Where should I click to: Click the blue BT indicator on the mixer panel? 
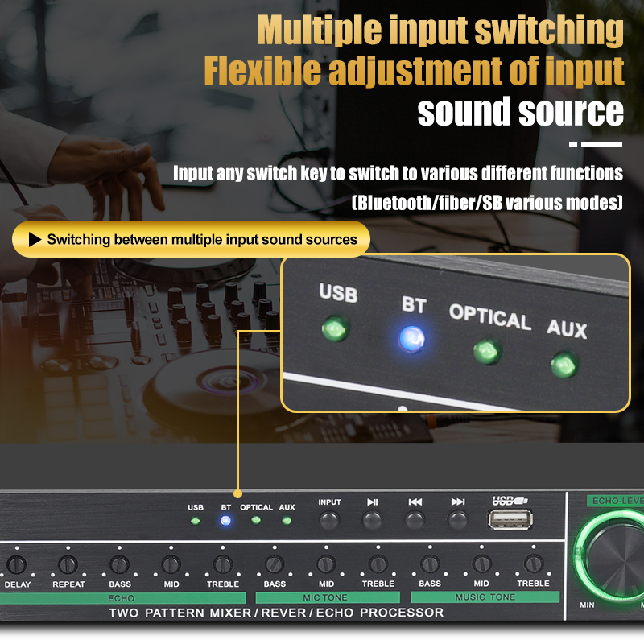coord(225,521)
